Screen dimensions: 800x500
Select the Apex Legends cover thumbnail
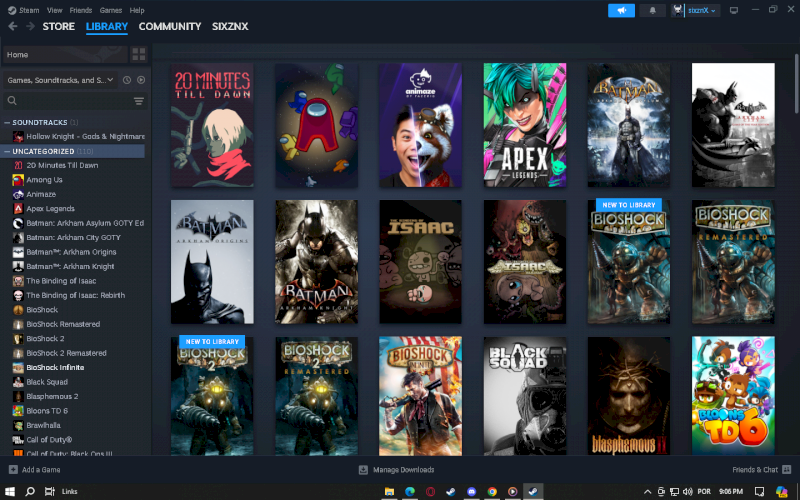point(524,125)
